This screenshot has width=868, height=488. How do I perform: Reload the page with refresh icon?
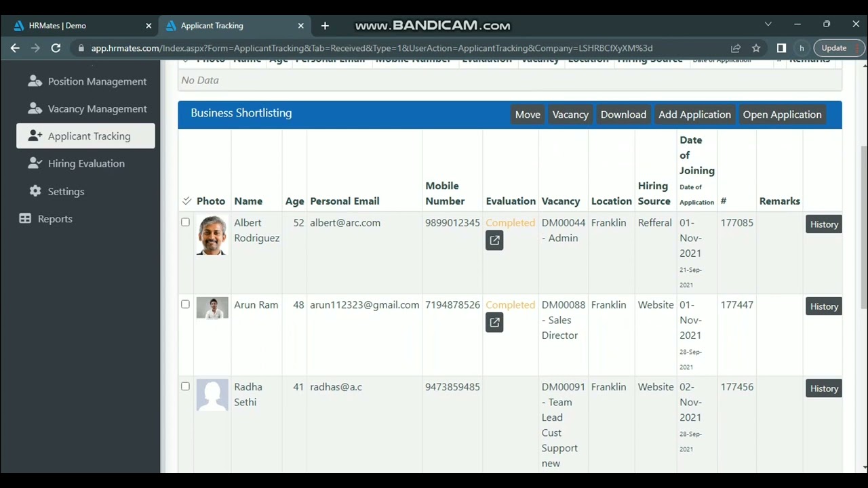(x=56, y=48)
